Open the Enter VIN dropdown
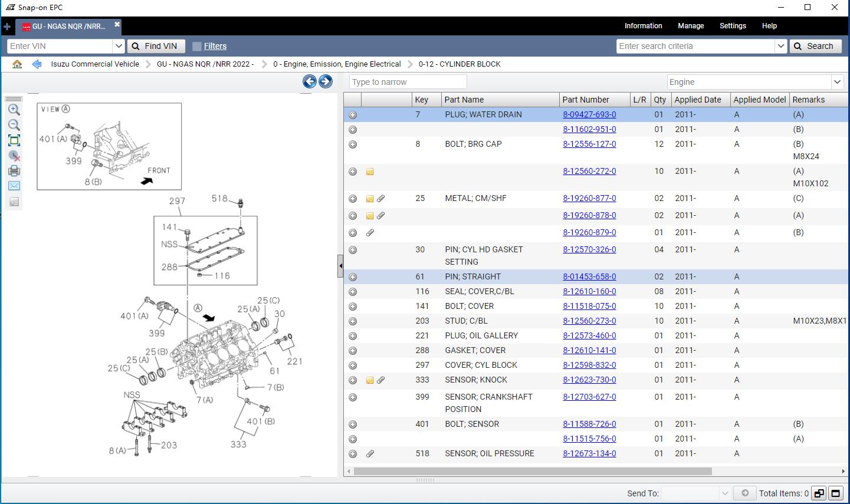The width and height of the screenshot is (850, 504). (119, 46)
